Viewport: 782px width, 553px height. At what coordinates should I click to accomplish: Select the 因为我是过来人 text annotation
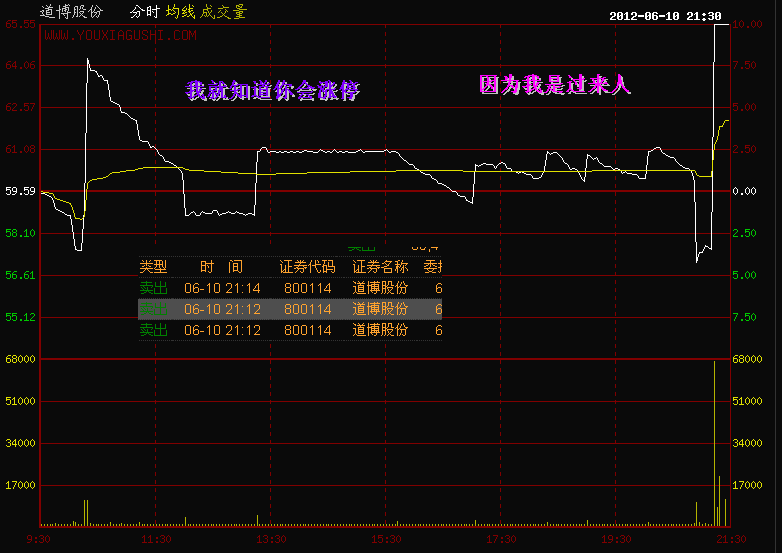click(x=555, y=86)
